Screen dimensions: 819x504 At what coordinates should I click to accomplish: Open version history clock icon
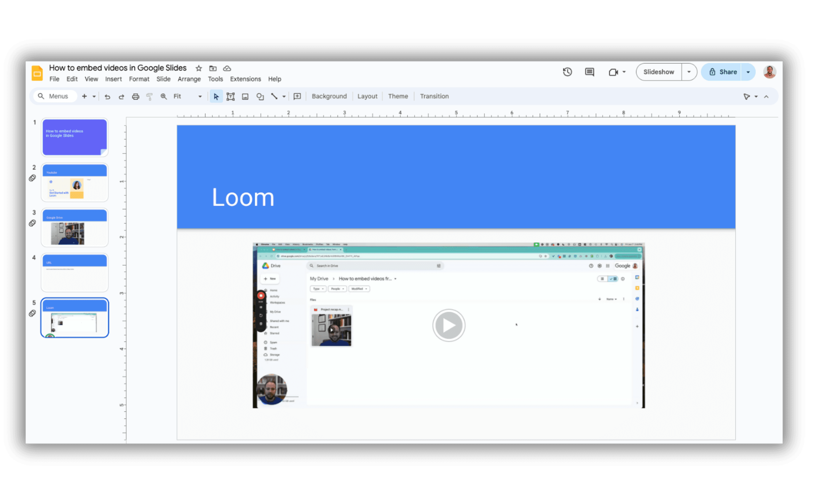568,72
